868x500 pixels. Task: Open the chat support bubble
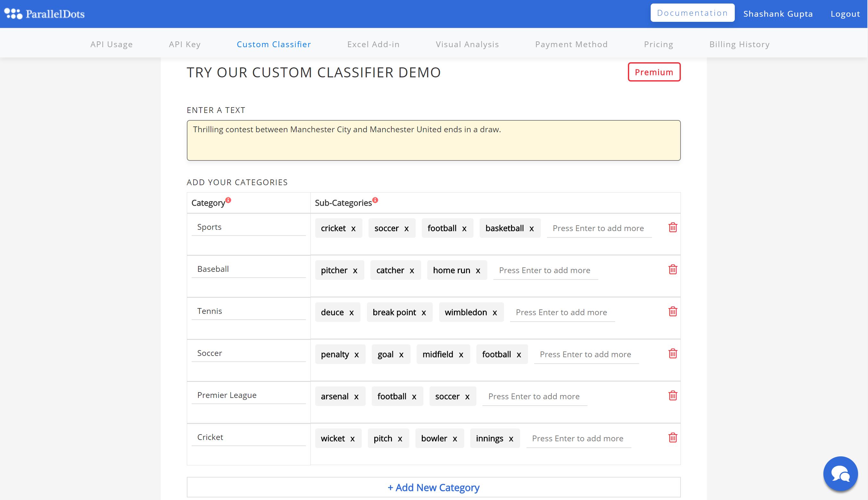click(840, 474)
